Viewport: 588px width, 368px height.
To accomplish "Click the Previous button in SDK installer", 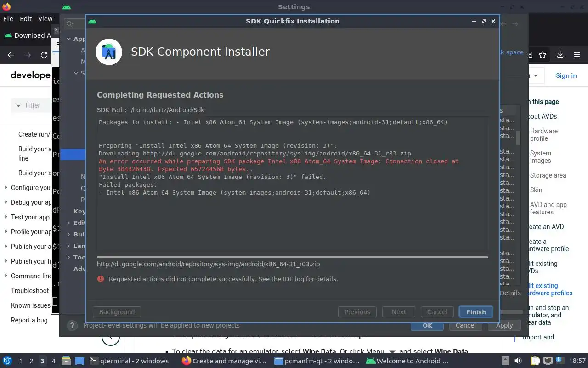I will [x=357, y=312].
